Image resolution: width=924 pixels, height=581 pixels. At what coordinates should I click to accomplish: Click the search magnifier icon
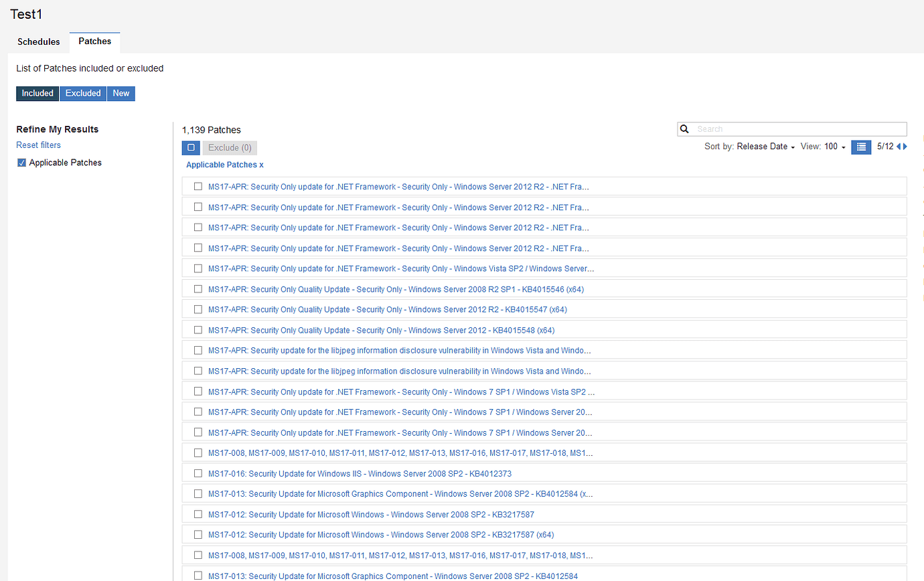tap(684, 129)
